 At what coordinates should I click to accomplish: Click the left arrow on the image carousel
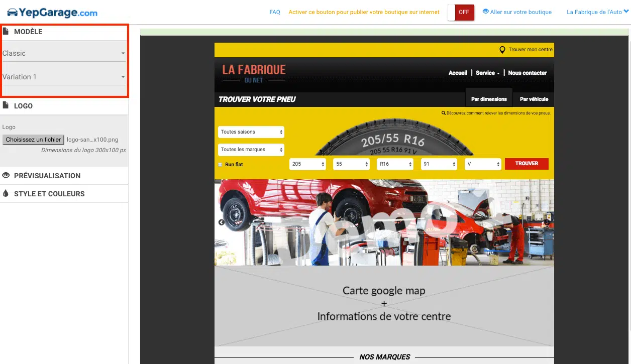[x=222, y=222]
